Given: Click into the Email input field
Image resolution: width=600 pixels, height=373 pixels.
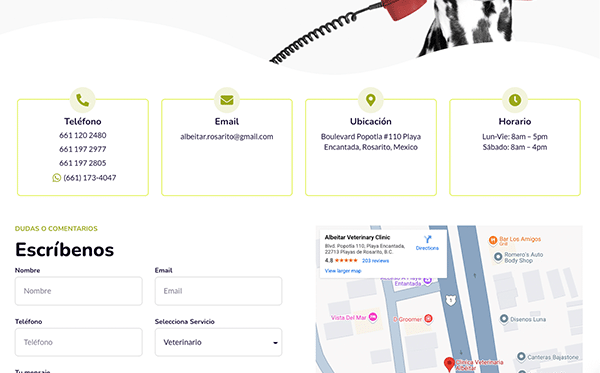Looking at the screenshot, I should [x=218, y=291].
